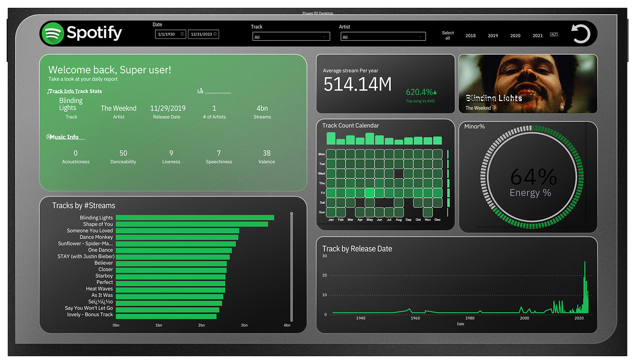Open the Track dropdown showing All

(291, 37)
